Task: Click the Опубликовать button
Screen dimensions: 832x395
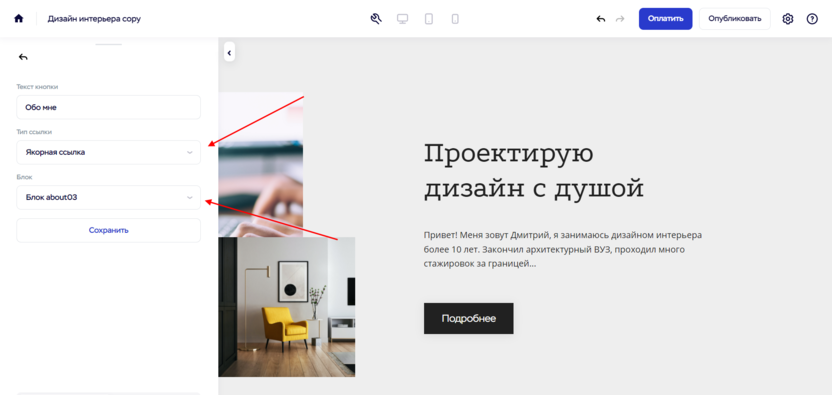Action: coord(734,19)
